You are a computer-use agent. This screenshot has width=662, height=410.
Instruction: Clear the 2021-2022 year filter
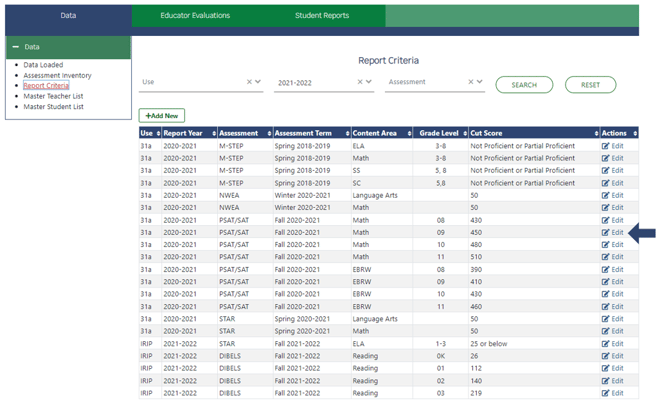coord(360,82)
